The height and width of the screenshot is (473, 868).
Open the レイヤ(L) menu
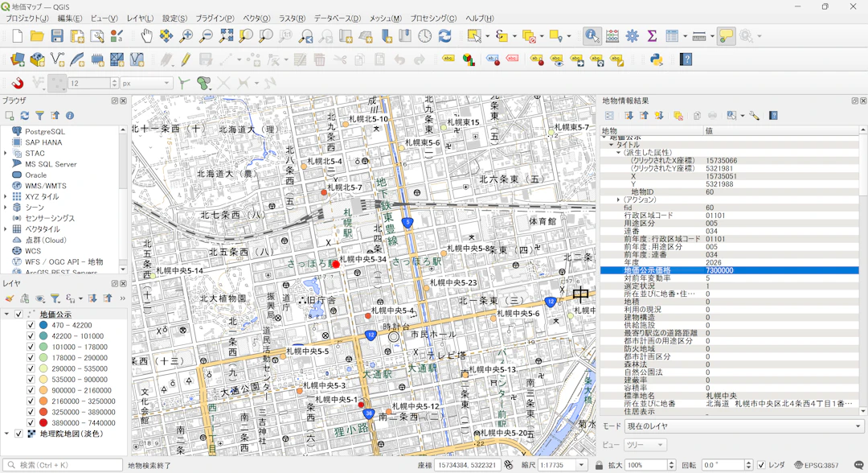139,19
